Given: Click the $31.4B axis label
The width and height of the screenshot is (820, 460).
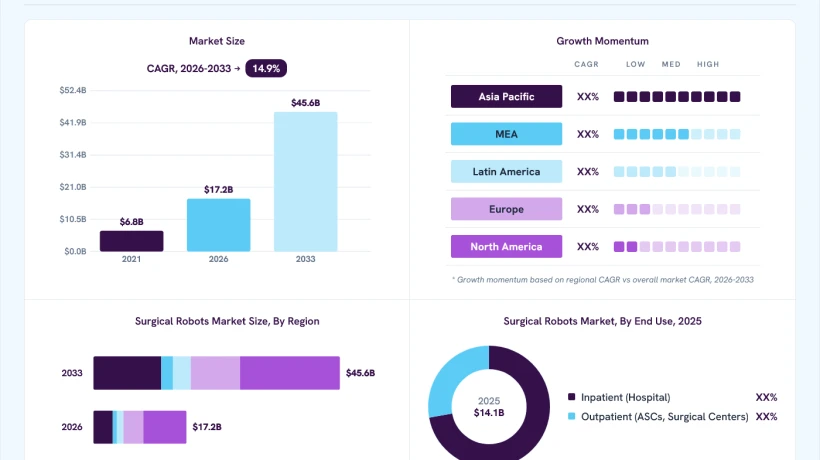Looking at the screenshot, I should [73, 155].
